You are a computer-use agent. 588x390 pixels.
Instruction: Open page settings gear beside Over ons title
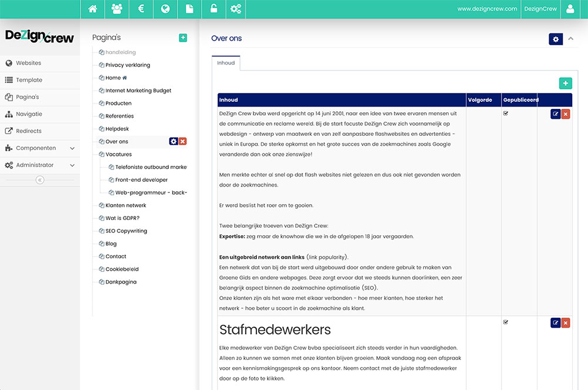556,39
